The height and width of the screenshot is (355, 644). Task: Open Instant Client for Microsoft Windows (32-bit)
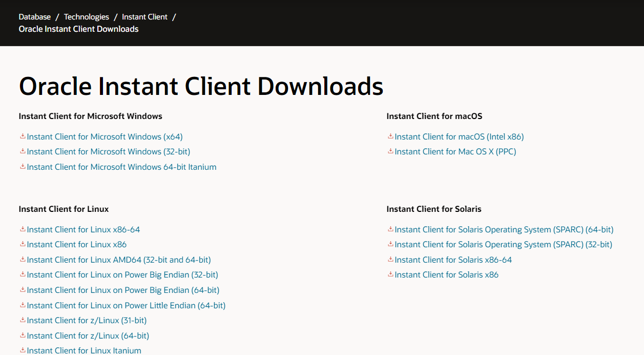[109, 152]
